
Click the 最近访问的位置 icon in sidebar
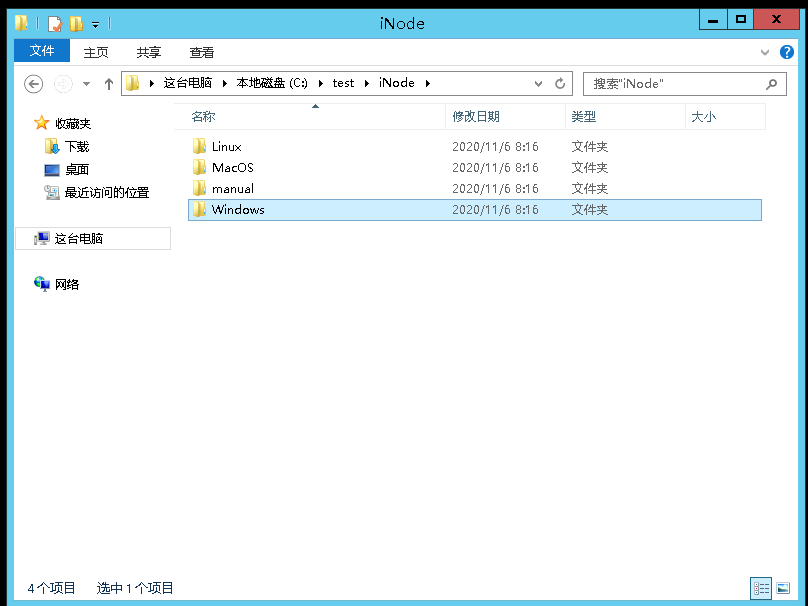coord(52,192)
